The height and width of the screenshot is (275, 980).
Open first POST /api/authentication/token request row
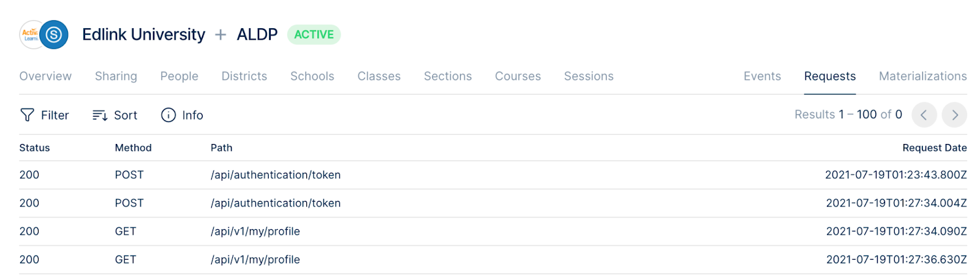tap(493, 175)
